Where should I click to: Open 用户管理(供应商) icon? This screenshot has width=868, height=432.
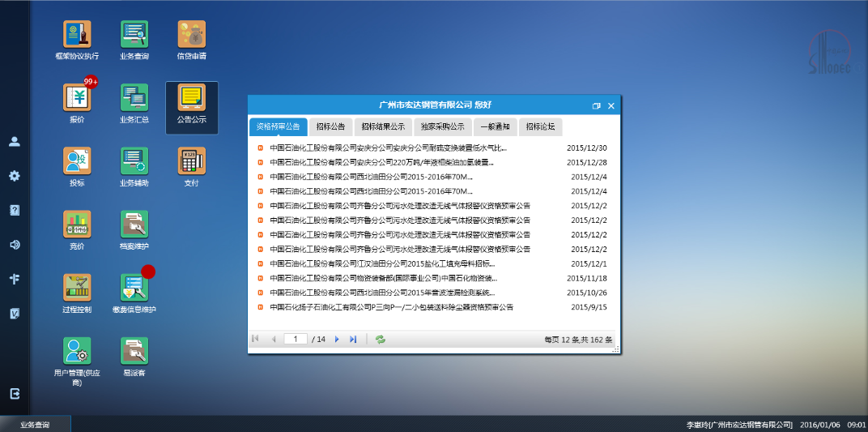tap(77, 351)
